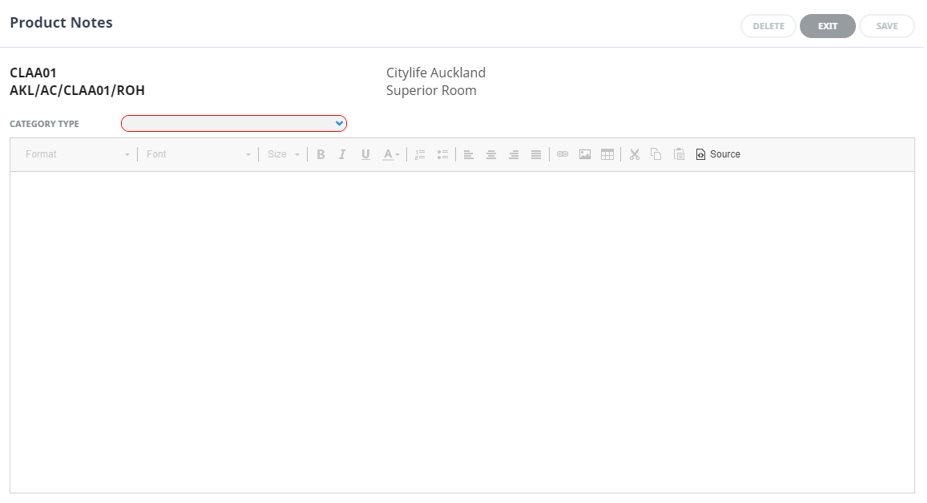The height and width of the screenshot is (503, 927).
Task: Insert a numbered list
Action: point(420,154)
